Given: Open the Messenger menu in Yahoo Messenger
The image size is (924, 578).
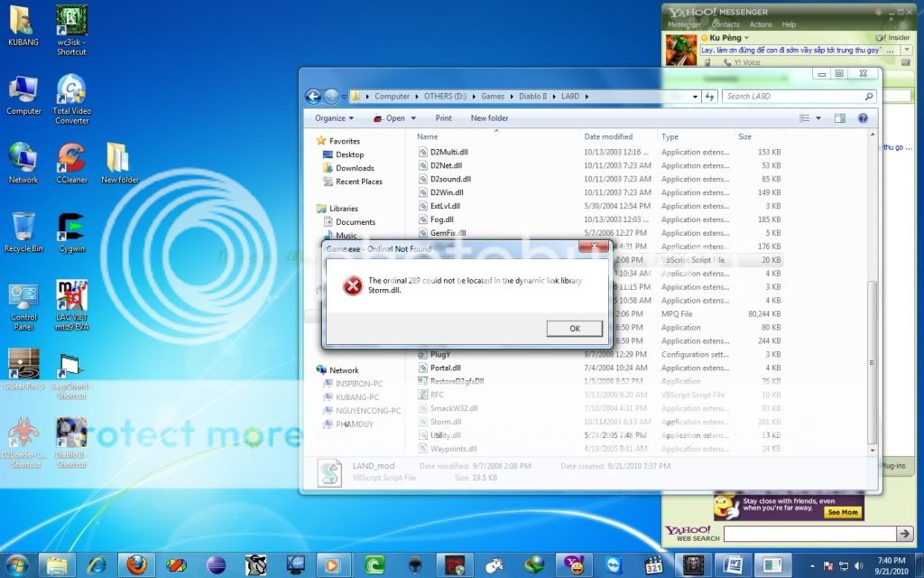Looking at the screenshot, I should (x=684, y=24).
